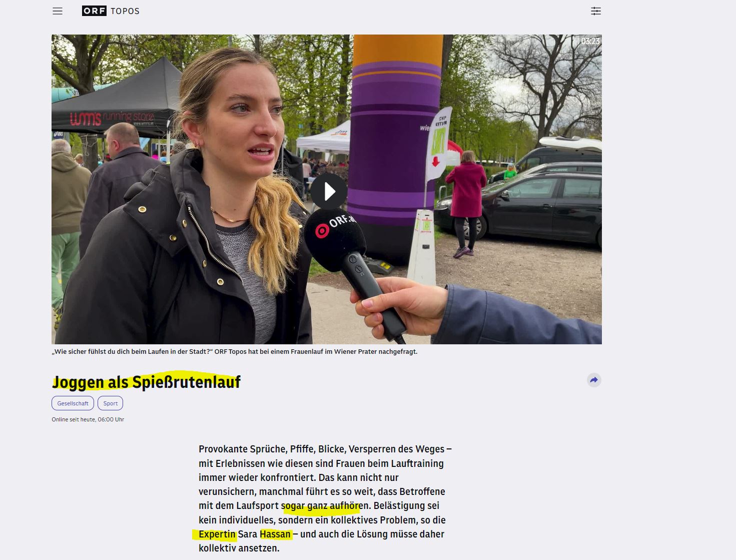This screenshot has width=736, height=560.
Task: Open the settings sliders icon
Action: click(595, 11)
